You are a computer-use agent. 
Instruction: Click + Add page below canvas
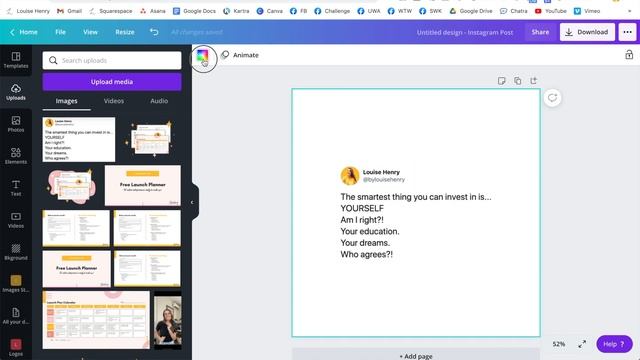pos(416,356)
